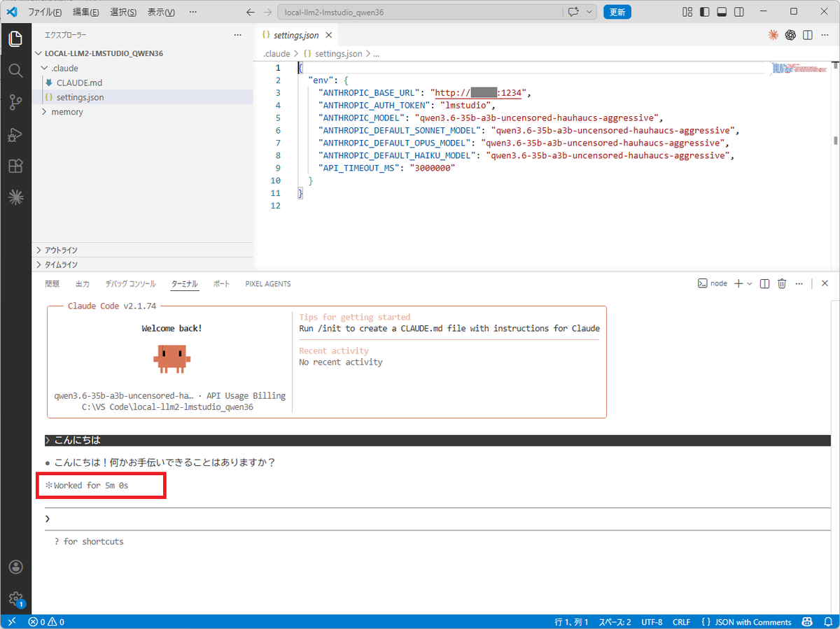Image resolution: width=840 pixels, height=629 pixels.
Task: Open the Copilot status icon in status bar
Action: click(807, 622)
